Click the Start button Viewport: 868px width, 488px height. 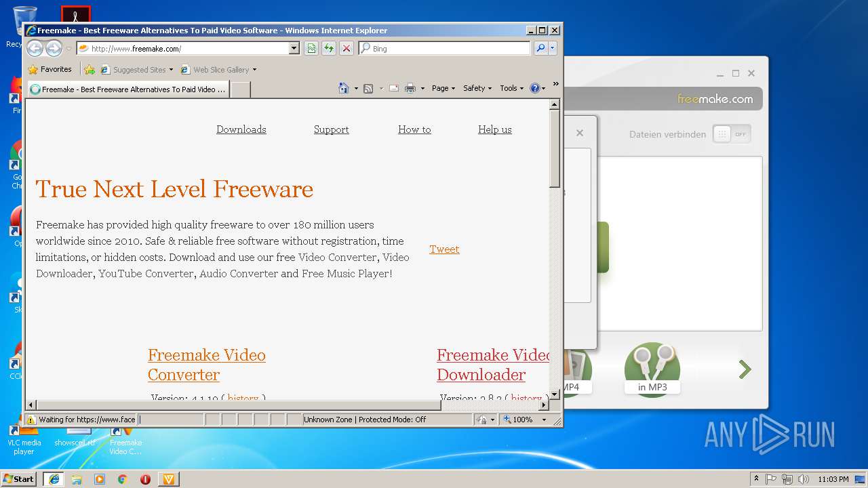(x=18, y=479)
